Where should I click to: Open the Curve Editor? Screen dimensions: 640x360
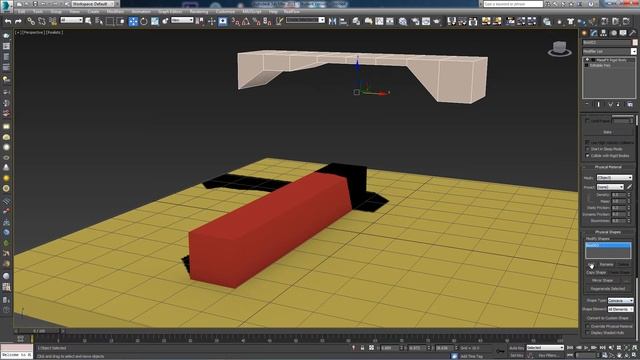[x=379, y=21]
